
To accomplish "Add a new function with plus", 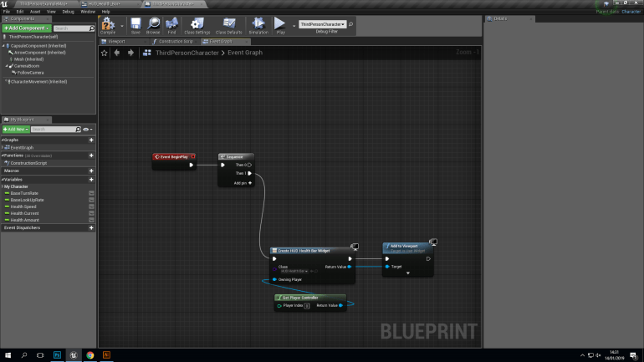I will point(91,156).
